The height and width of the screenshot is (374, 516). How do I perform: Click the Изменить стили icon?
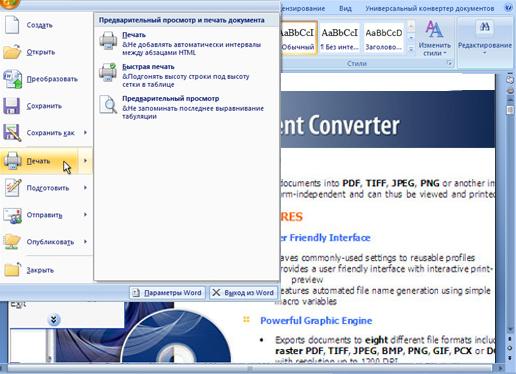pos(434,29)
